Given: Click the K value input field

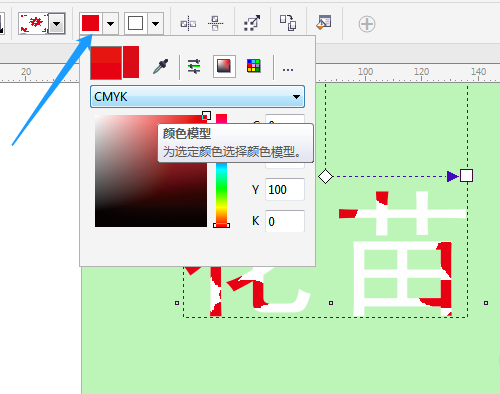Looking at the screenshot, I should 285,221.
